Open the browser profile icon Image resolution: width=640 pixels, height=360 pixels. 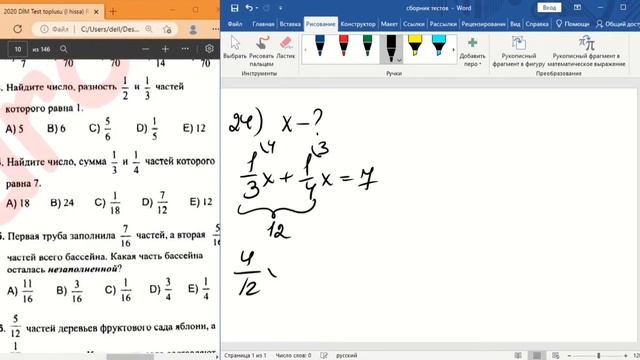193,29
